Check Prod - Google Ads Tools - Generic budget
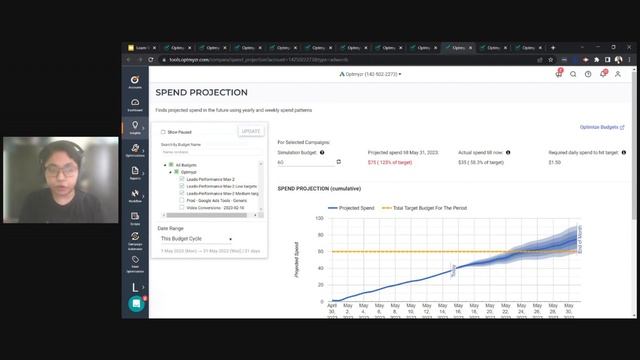This screenshot has height=360, width=640. [182, 200]
